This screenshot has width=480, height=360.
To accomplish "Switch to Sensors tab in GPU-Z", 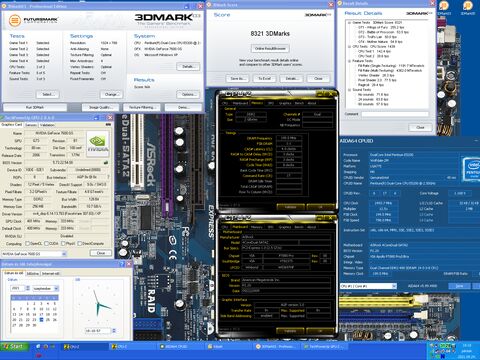I will tap(31, 125).
